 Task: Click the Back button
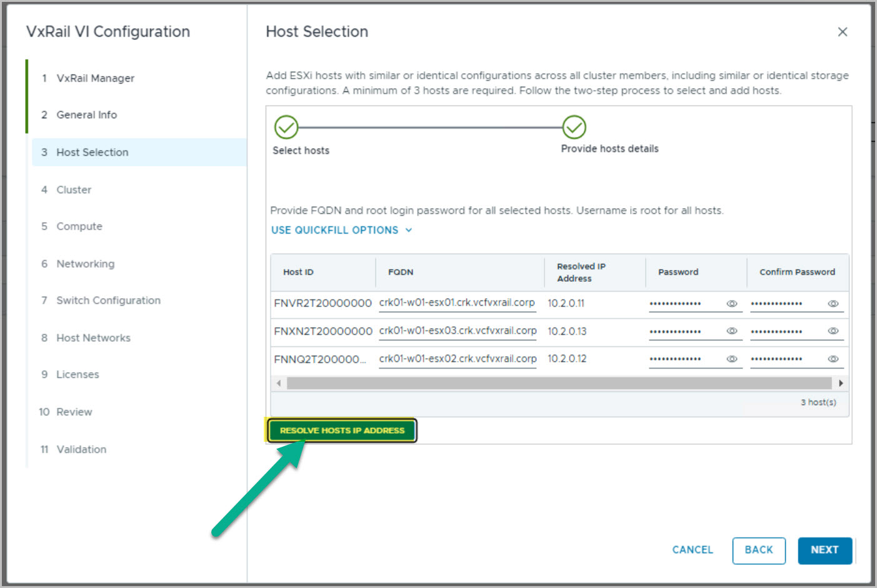[758, 550]
